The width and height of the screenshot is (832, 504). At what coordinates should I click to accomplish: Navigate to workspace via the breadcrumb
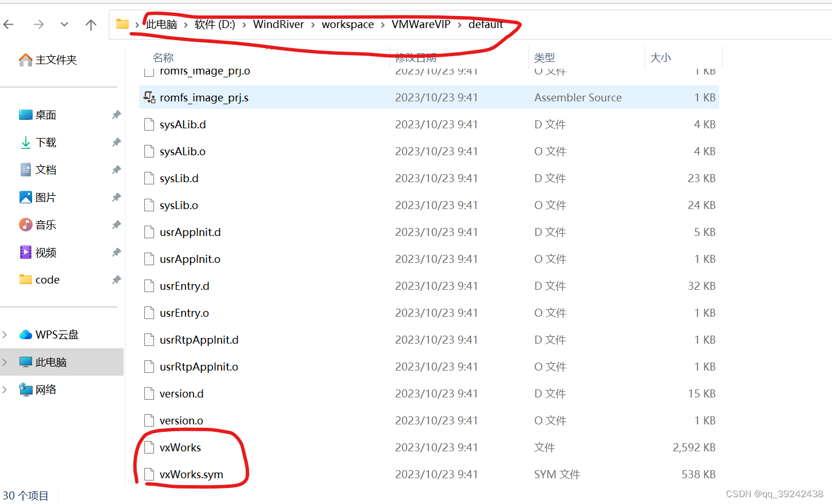pyautogui.click(x=348, y=24)
